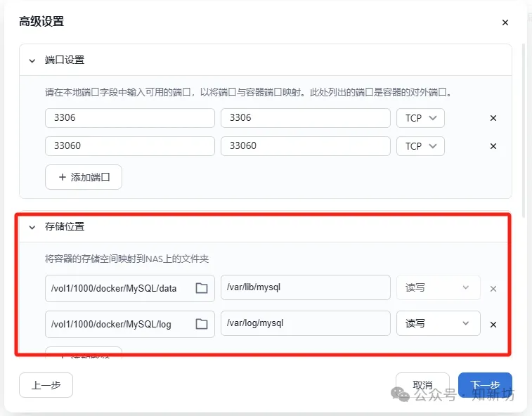
Task: Proceed with the 下一步 button
Action: tap(485, 385)
